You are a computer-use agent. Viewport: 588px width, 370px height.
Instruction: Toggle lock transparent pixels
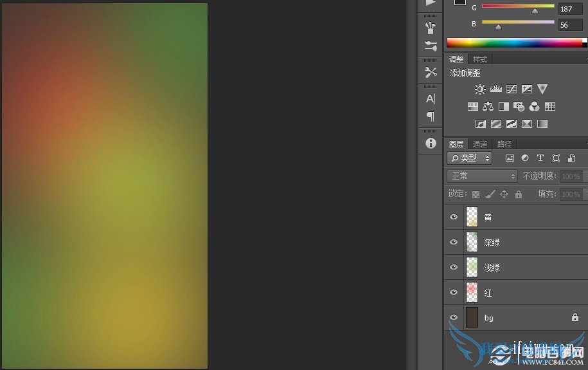[476, 194]
